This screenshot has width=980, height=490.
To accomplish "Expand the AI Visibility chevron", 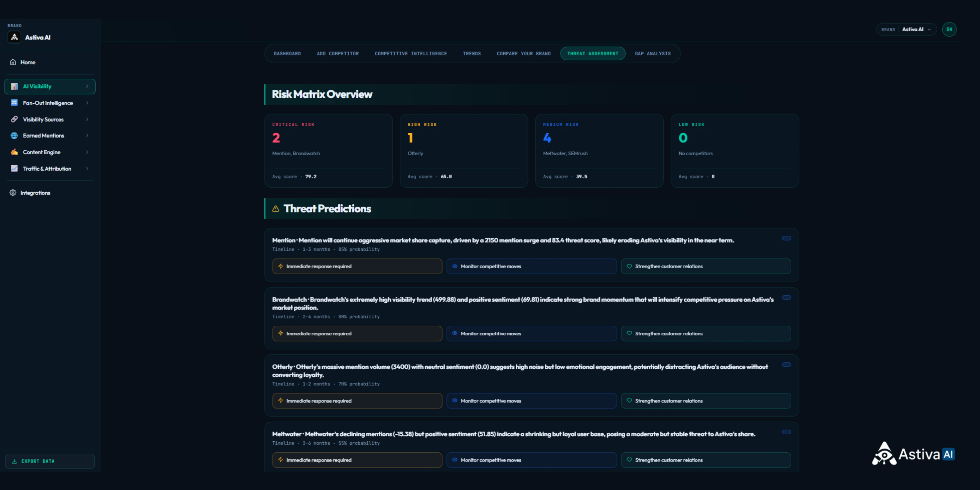I will pyautogui.click(x=87, y=86).
